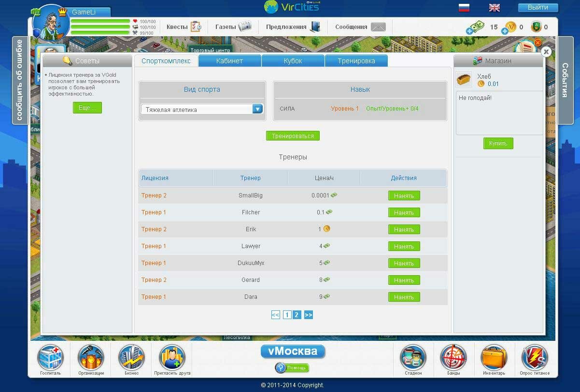Switch to the Кабинет tab

click(x=229, y=61)
